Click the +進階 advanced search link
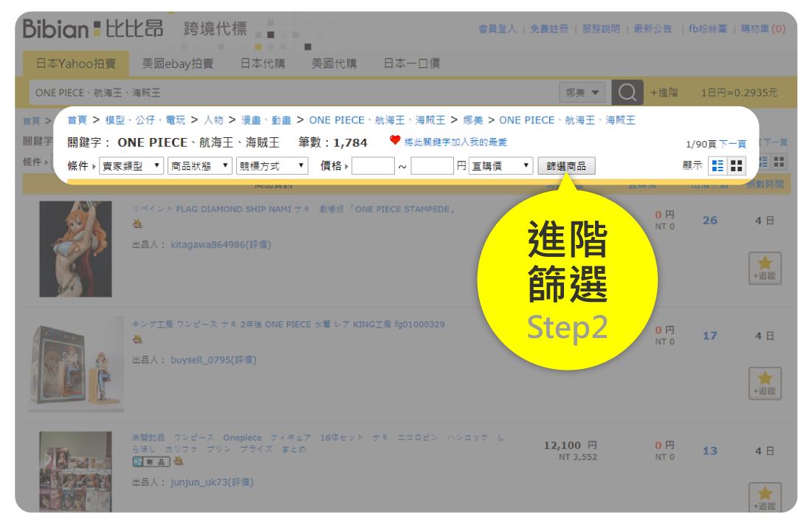 pyautogui.click(x=664, y=93)
